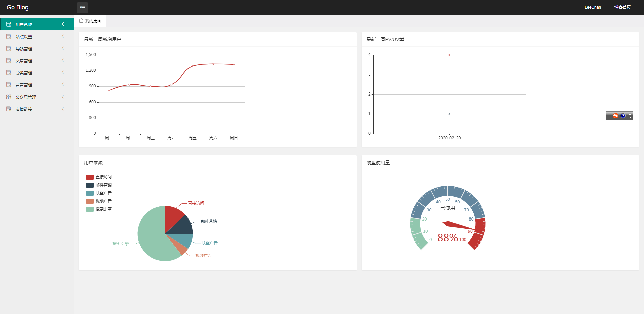The width and height of the screenshot is (644, 314).
Task: Toggle 搜索引擎 legend series visibility
Action: tap(99, 209)
